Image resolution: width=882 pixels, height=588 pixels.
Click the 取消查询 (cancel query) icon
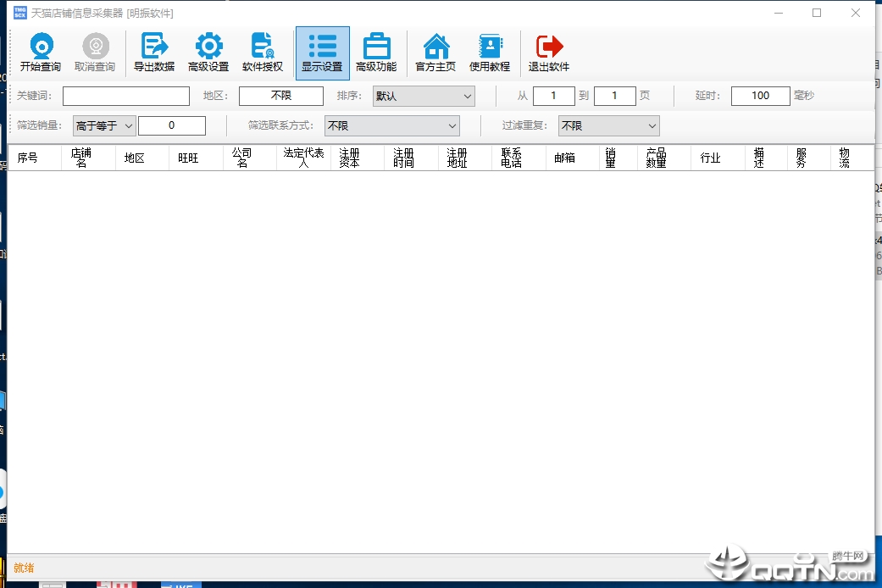(95, 53)
